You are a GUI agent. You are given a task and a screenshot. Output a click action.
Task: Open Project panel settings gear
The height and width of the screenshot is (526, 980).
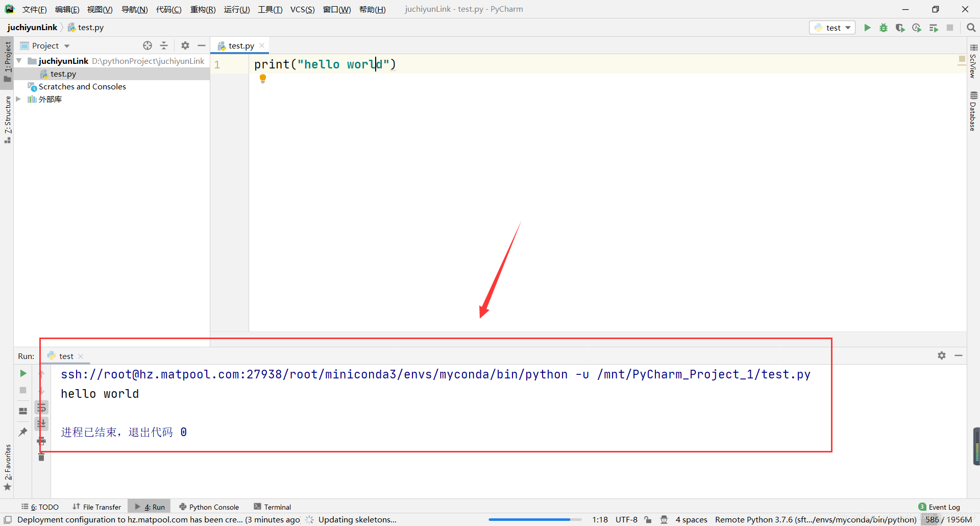click(185, 45)
